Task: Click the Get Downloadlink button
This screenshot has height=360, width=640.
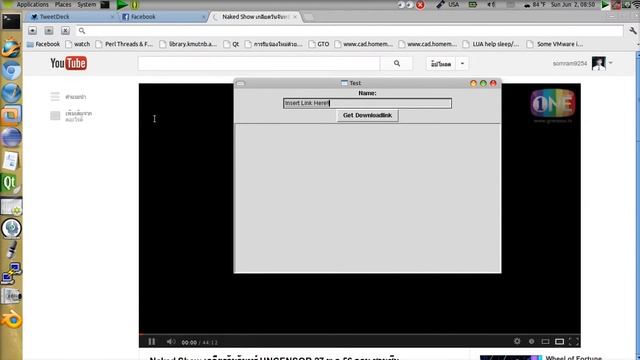Action: [x=367, y=116]
